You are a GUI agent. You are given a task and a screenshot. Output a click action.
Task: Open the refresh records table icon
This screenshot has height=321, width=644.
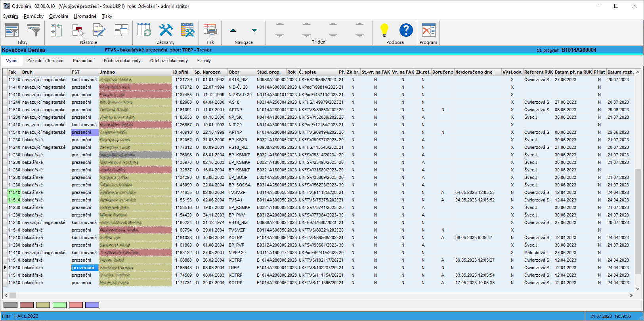[x=144, y=30]
